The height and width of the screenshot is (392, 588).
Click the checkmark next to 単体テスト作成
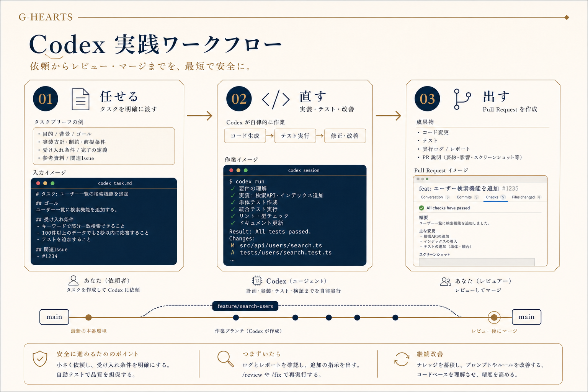click(x=232, y=202)
